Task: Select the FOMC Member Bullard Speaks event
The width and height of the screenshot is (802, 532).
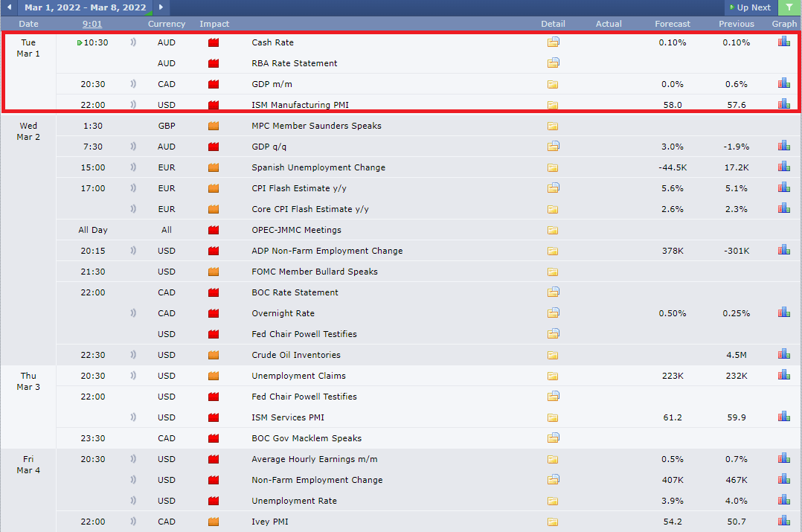Action: (x=314, y=272)
